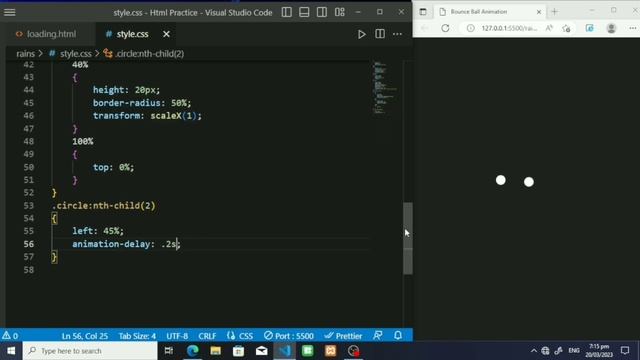This screenshot has width=640, height=360.
Task: Open Microsoft Store from taskbar
Action: pos(238,351)
